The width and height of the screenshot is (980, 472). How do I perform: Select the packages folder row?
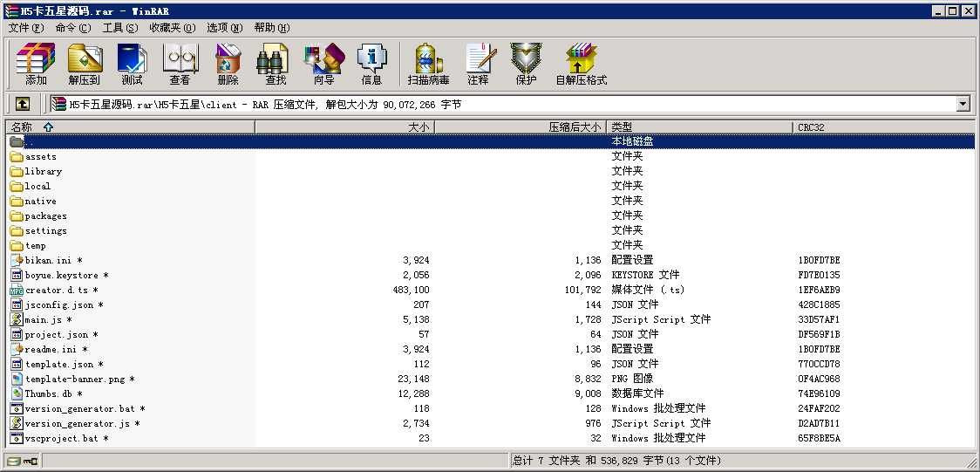490,215
